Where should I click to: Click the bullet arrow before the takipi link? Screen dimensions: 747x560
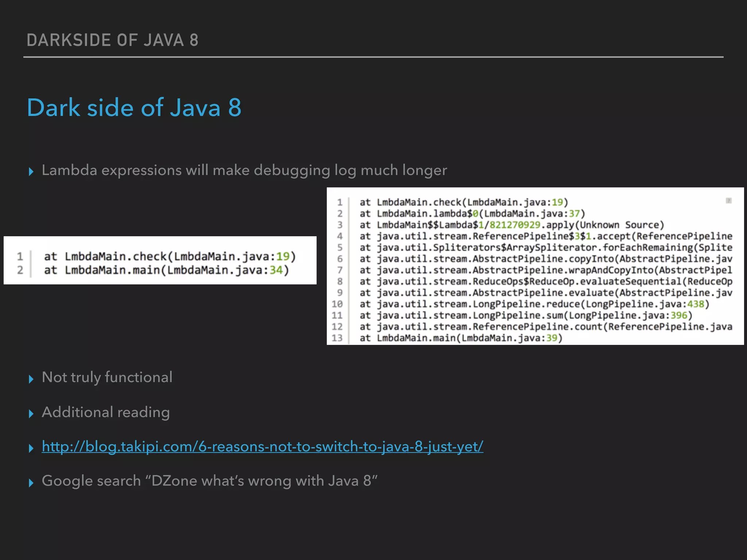(x=31, y=448)
